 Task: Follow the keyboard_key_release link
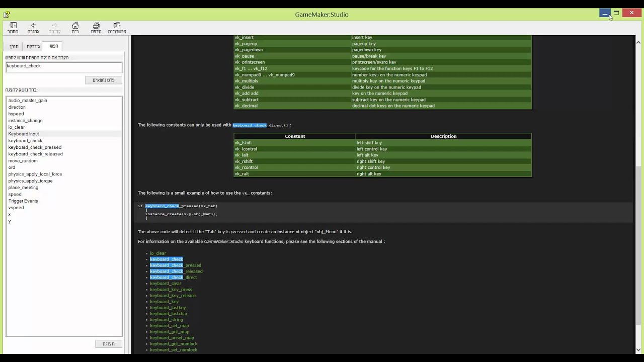(173, 296)
